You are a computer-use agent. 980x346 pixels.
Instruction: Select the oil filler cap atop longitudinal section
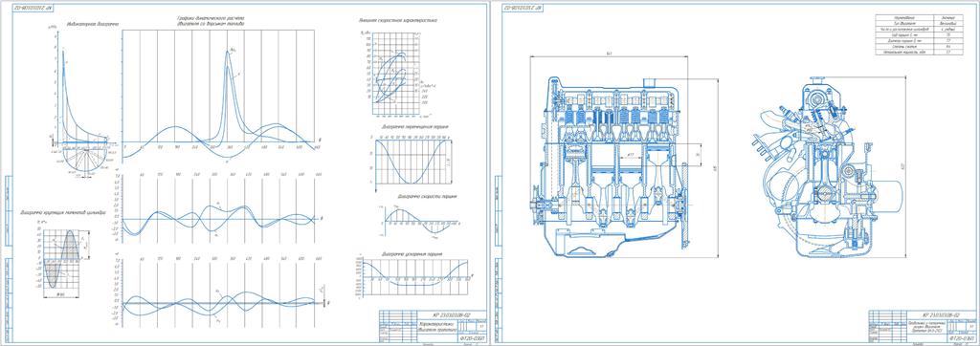650,81
